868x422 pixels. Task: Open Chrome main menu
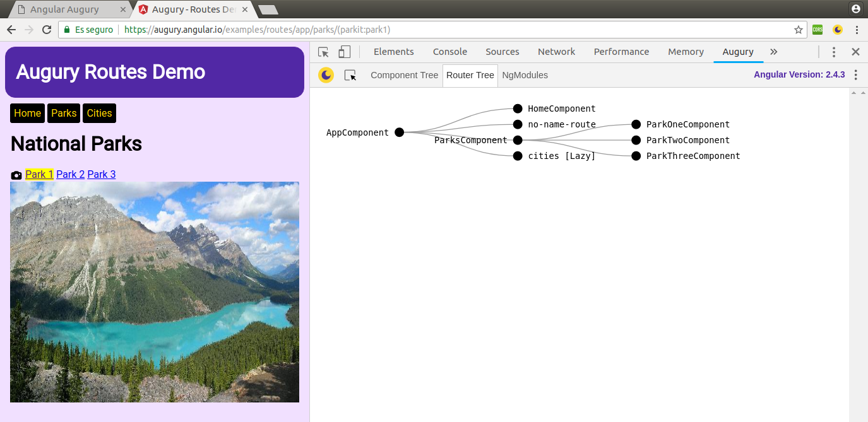click(x=857, y=30)
